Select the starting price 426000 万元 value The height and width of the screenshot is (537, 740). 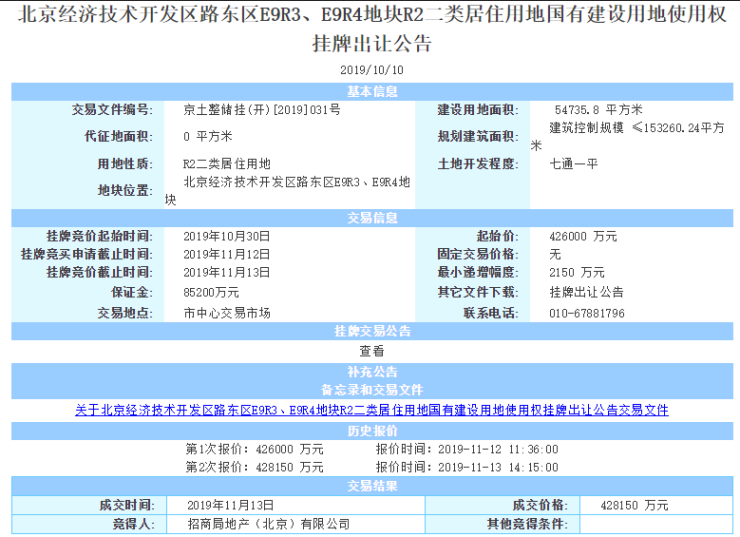pos(583,236)
